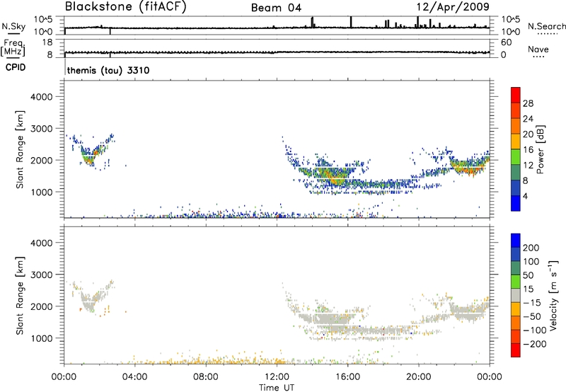Click the "200" velocity colorbar tick label
Screen dimensions: 566x392
531,248
